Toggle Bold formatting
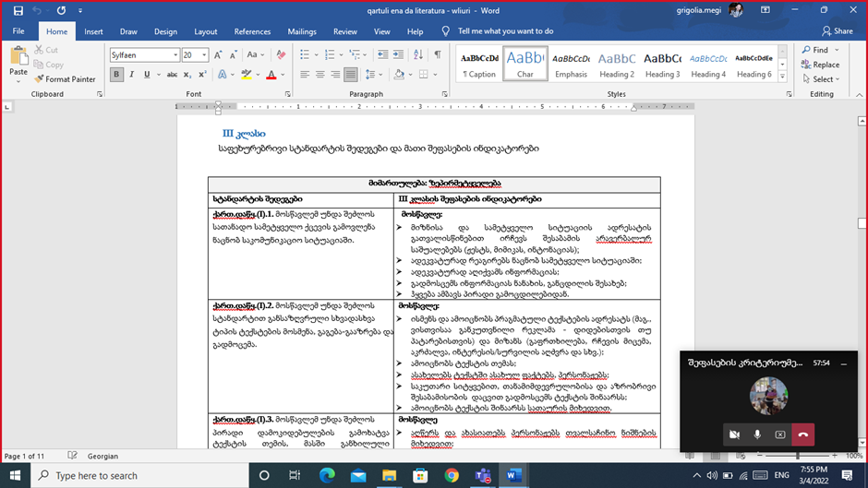This screenshot has width=868, height=488. (116, 74)
